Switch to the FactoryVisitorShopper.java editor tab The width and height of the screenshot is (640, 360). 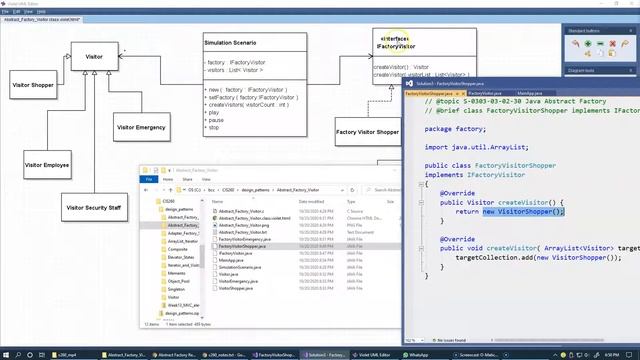429,93
